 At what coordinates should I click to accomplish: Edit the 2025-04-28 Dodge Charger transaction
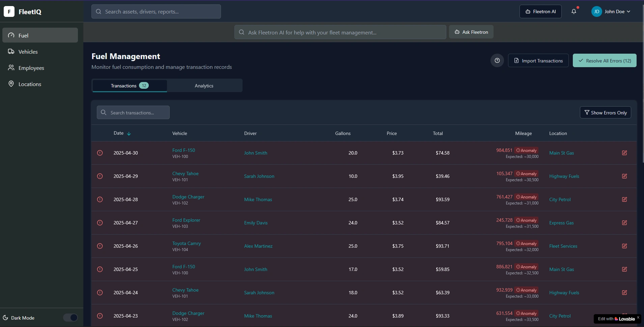click(624, 199)
